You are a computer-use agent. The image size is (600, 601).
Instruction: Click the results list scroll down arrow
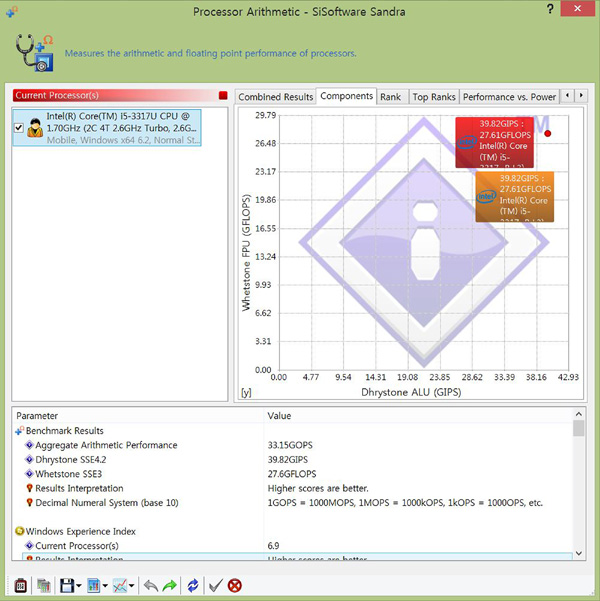pyautogui.click(x=579, y=553)
